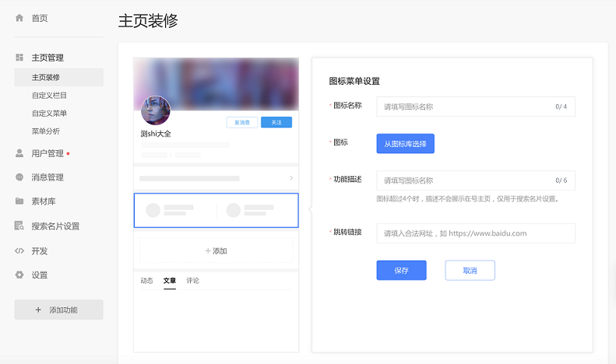Open 素材库 folder icon
Image resolution: width=616 pixels, height=364 pixels.
point(19,201)
